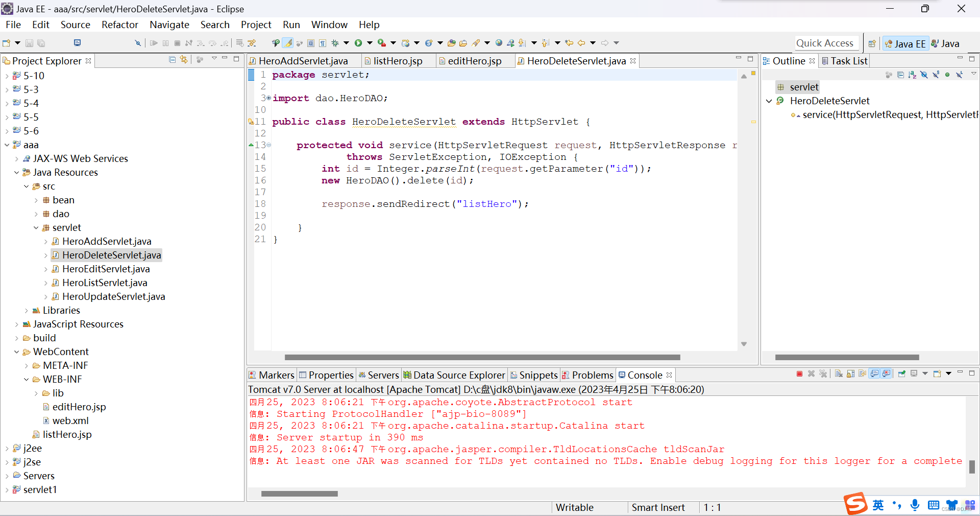Screen dimensions: 980x516
Task: Toggle console Scroll Lock
Action: (x=850, y=374)
